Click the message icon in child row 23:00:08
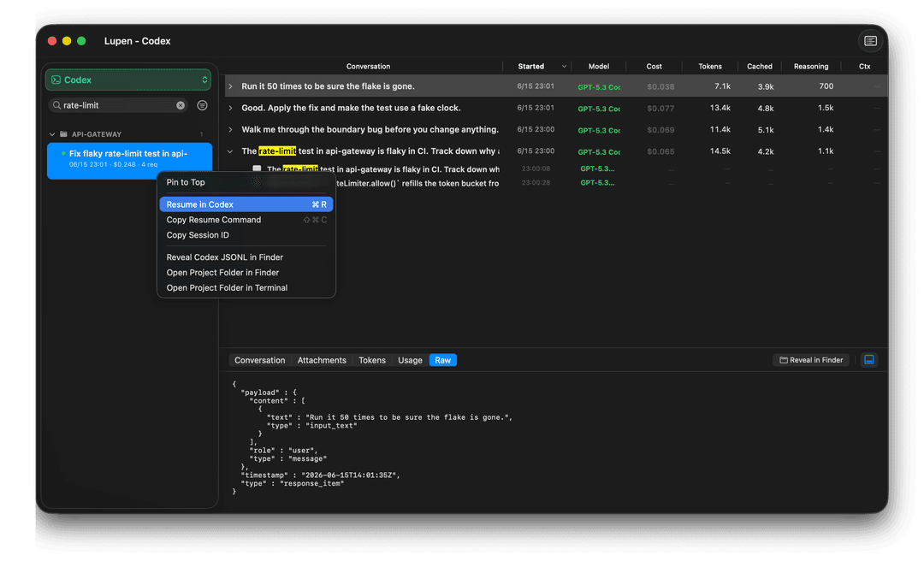 (257, 169)
